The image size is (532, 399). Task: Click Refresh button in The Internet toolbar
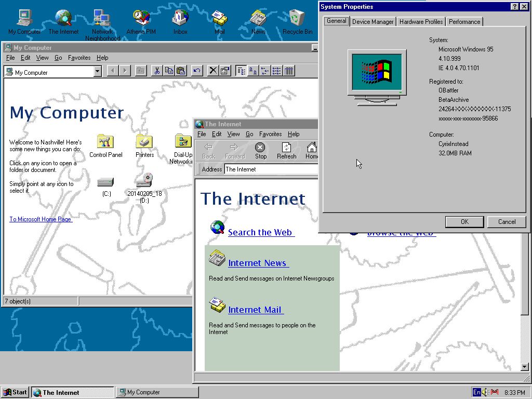286,151
